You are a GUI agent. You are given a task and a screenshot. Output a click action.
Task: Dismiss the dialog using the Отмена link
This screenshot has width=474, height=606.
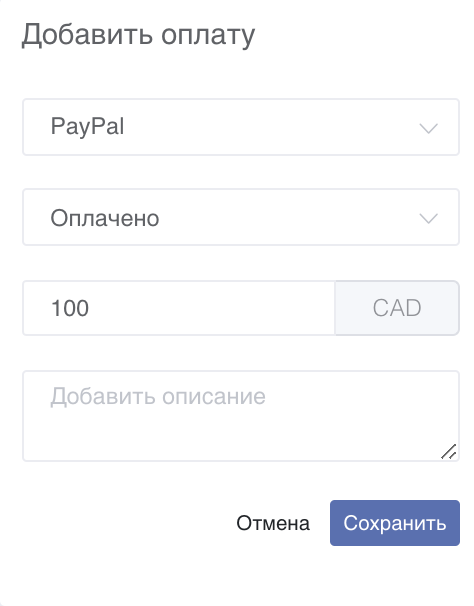coord(273,523)
